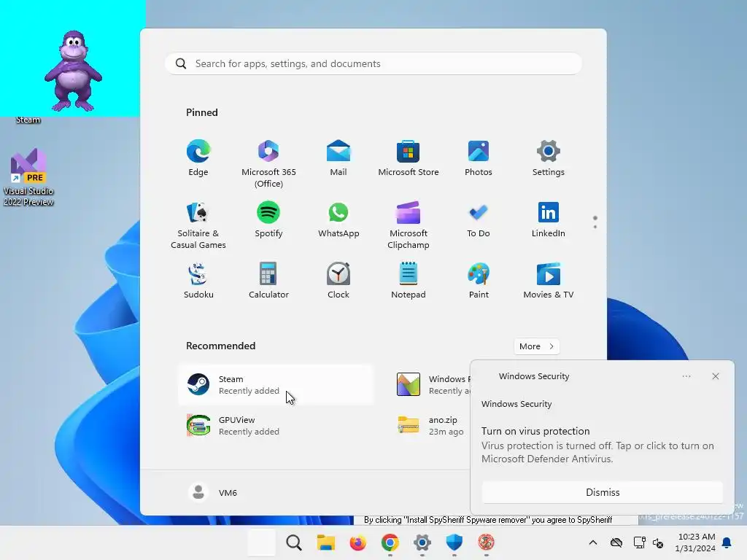Open the To Do app
Screen dimensions: 747x560
(479, 219)
